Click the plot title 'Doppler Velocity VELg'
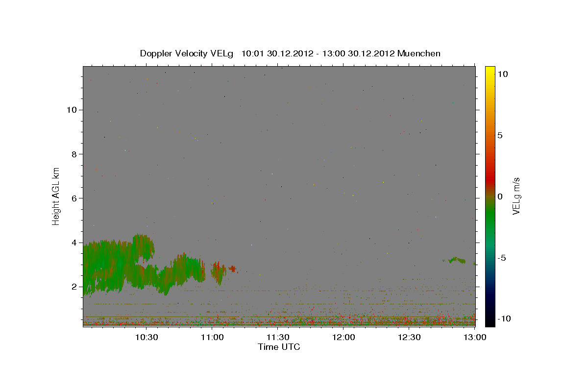 pyautogui.click(x=187, y=53)
